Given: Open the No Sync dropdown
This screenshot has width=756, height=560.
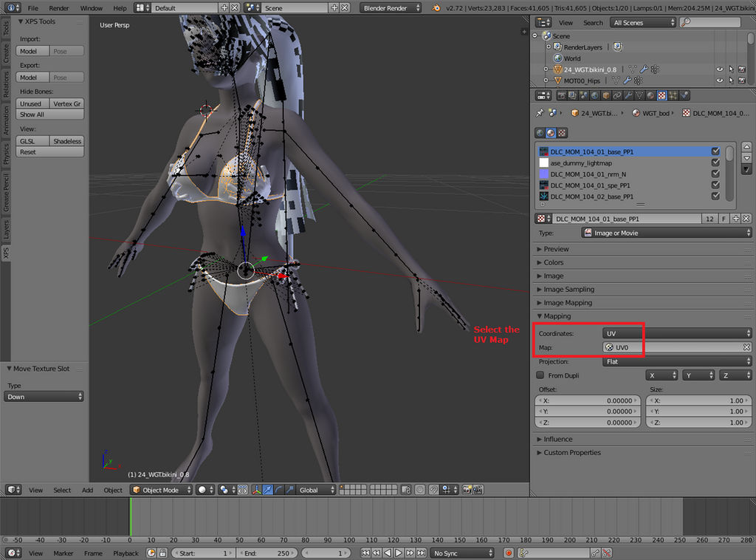Looking at the screenshot, I should (462, 553).
